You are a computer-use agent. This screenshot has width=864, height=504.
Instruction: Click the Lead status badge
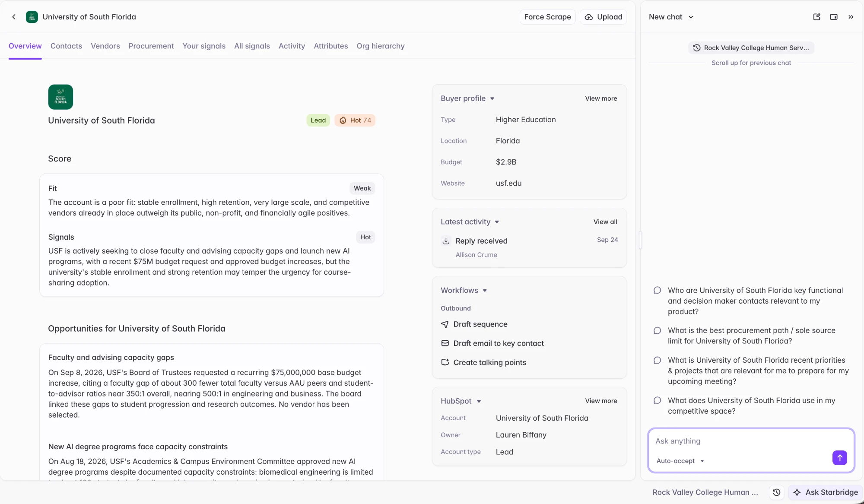click(318, 120)
